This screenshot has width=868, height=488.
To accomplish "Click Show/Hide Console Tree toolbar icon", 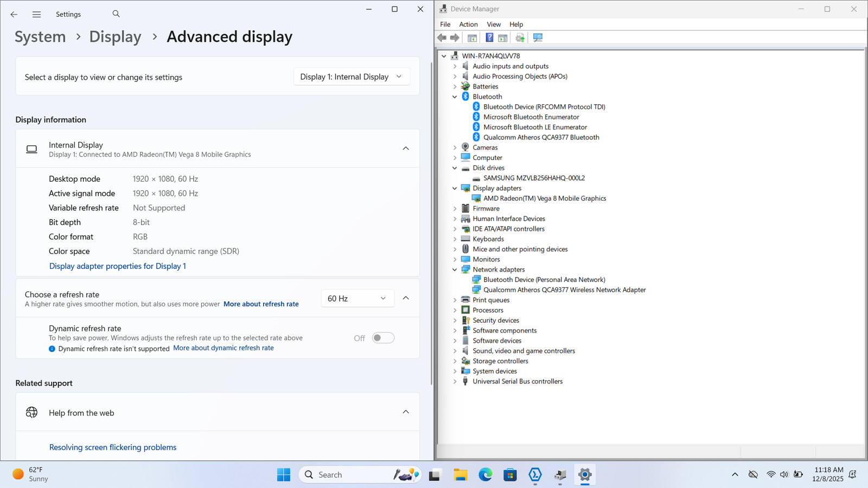I will click(x=473, y=37).
